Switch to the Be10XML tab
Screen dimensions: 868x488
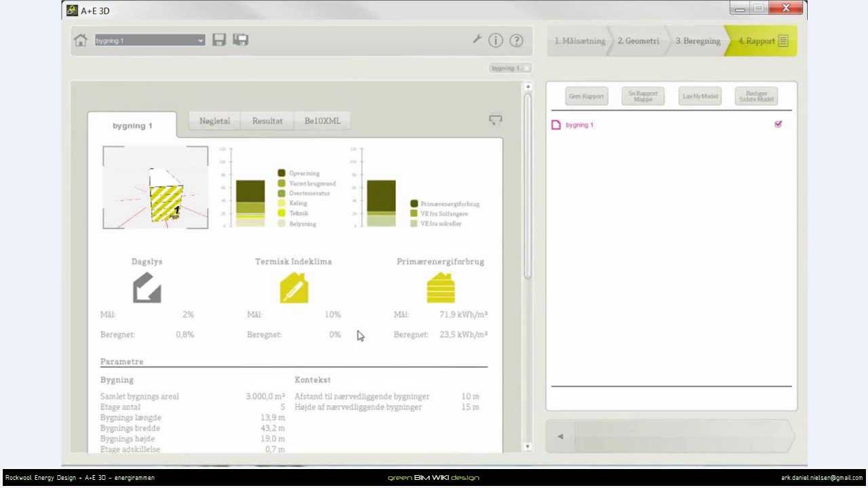[x=322, y=121]
